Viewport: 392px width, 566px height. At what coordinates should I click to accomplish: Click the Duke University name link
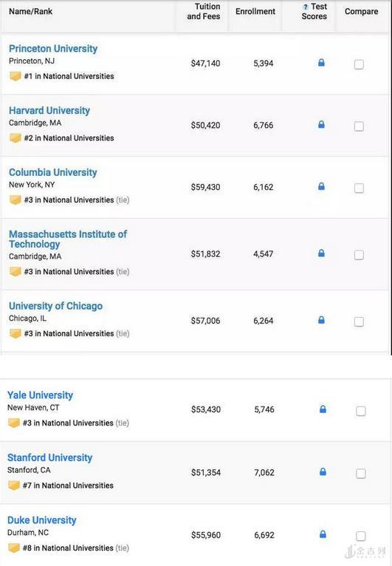pos(42,520)
